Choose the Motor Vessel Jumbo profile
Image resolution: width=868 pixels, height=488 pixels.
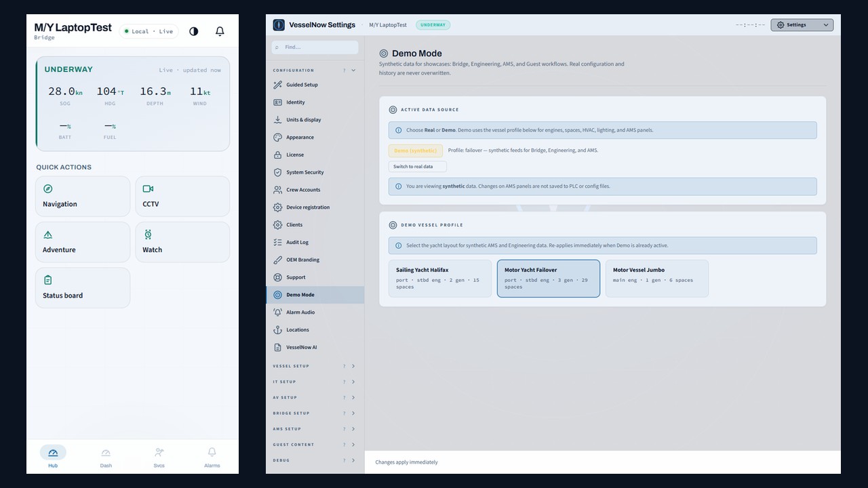pyautogui.click(x=657, y=279)
